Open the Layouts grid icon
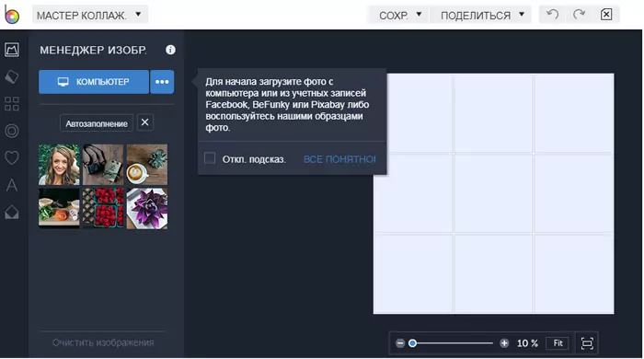The height and width of the screenshot is (359, 644). point(12,104)
